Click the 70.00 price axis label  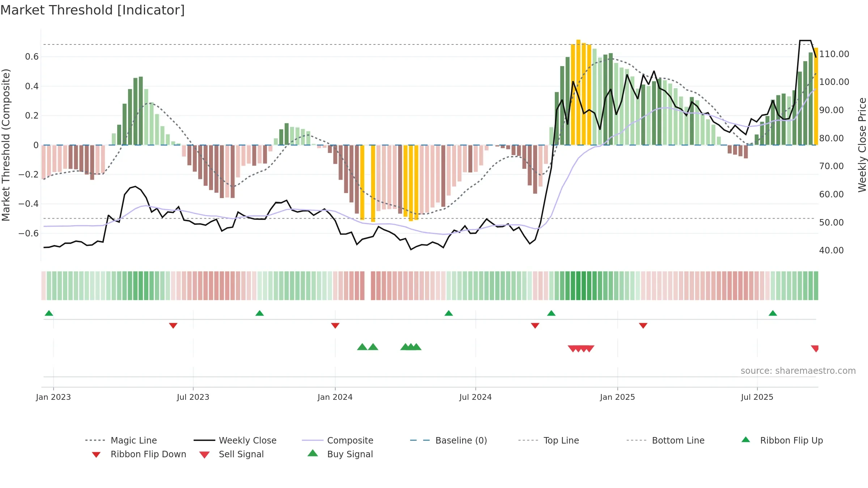(831, 166)
